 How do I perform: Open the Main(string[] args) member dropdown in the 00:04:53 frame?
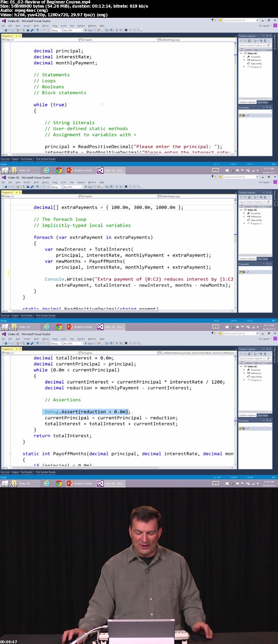pyautogui.click(x=197, y=196)
